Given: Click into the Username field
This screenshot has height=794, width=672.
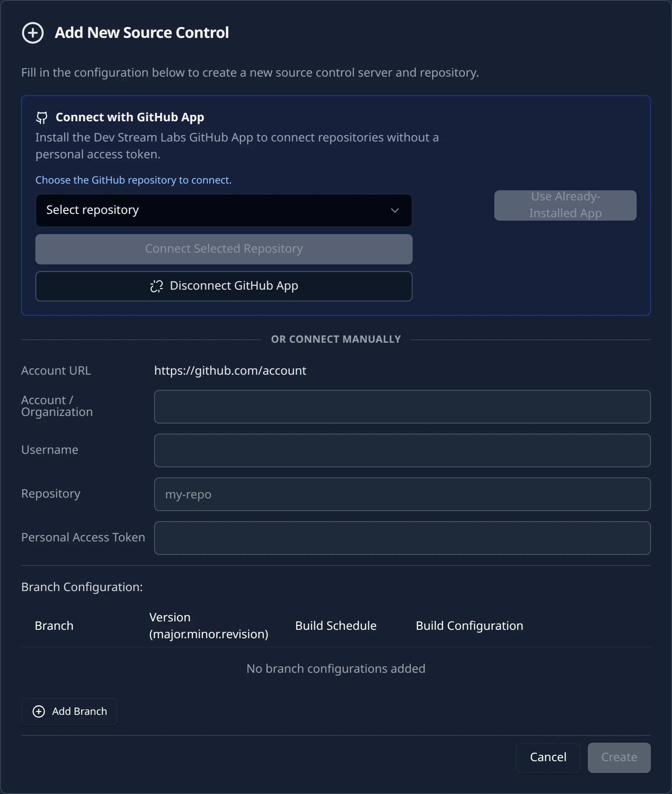Looking at the screenshot, I should 402,450.
